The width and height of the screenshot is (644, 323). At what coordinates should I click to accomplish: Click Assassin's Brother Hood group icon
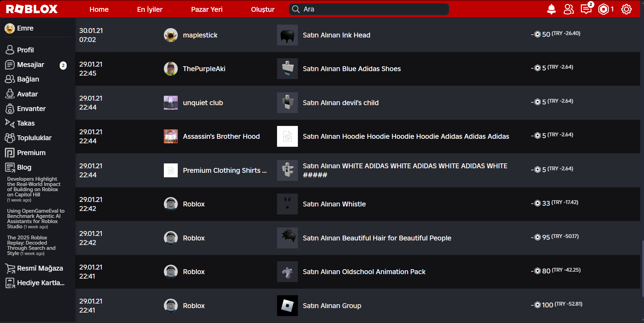pyautogui.click(x=171, y=136)
